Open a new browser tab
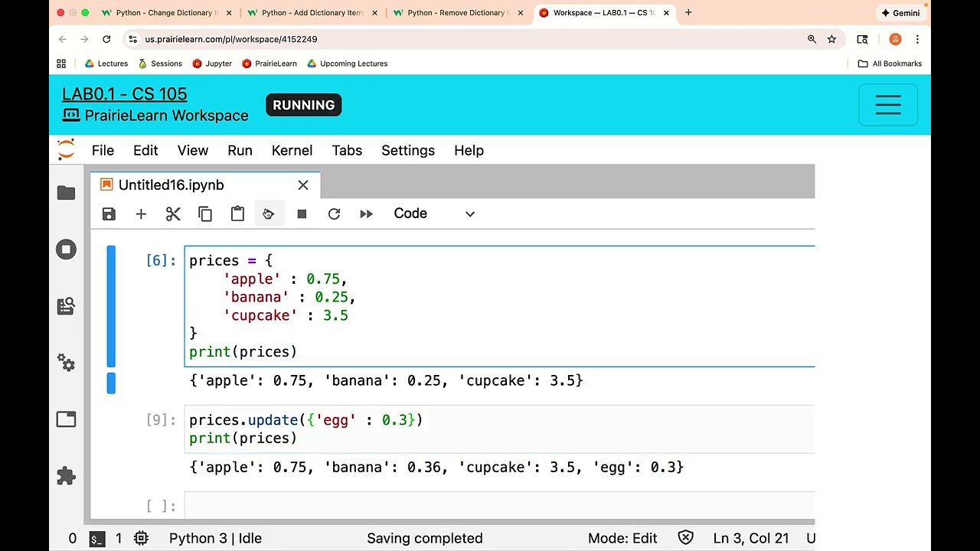 (x=688, y=13)
